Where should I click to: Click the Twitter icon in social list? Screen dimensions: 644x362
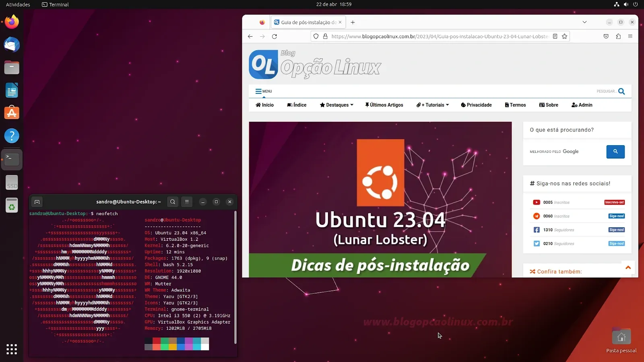point(537,243)
